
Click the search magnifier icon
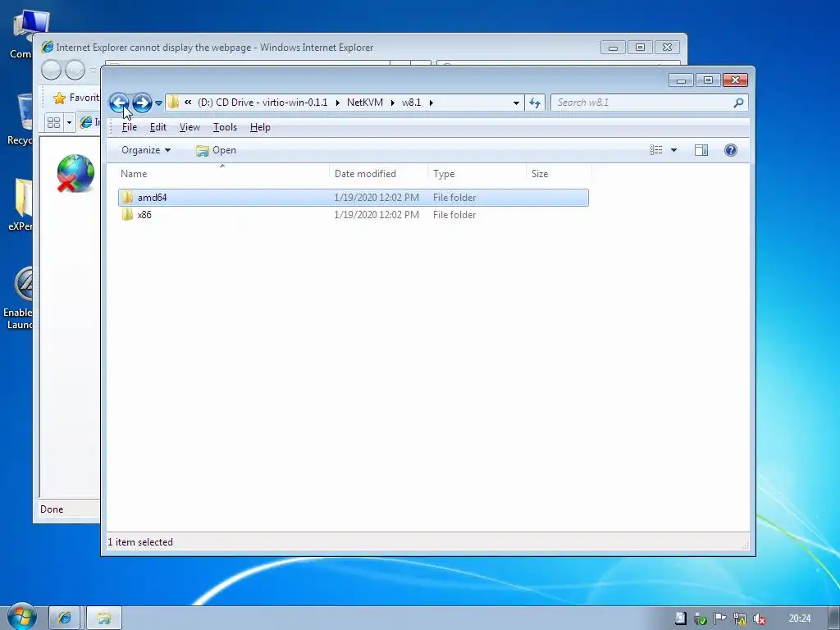[x=739, y=103]
